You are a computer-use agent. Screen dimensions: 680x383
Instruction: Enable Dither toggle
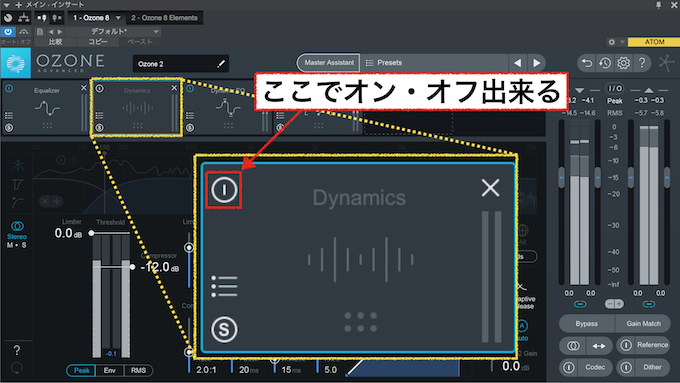(x=626, y=367)
